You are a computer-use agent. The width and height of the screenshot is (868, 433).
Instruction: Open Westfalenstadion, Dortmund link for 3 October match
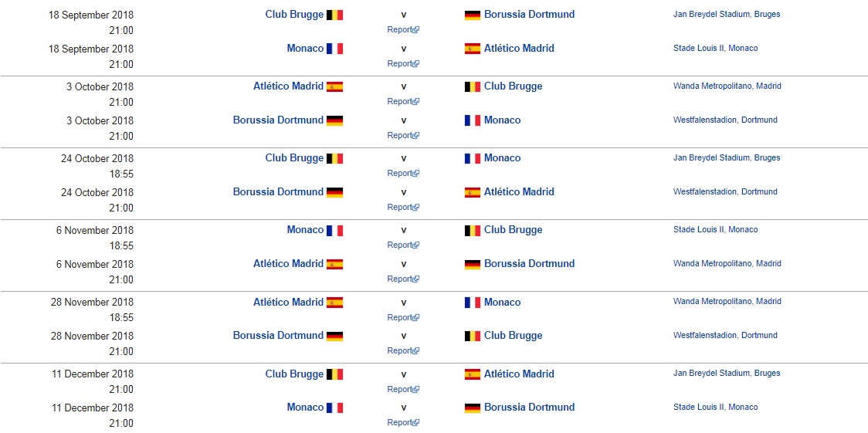pos(725,120)
